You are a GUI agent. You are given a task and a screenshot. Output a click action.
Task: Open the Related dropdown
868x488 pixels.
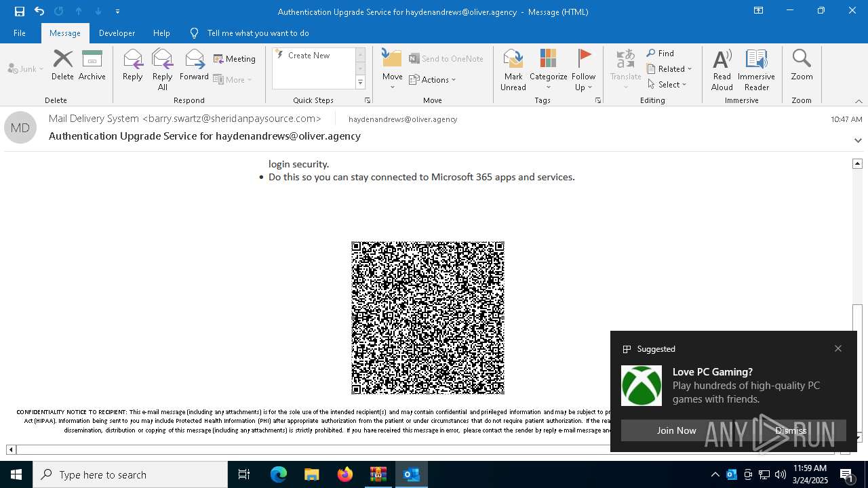669,69
